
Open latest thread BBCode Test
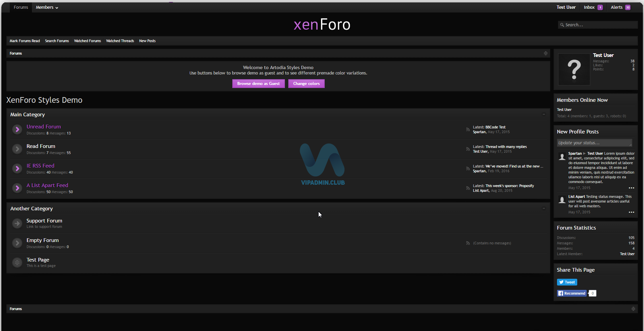(x=495, y=127)
